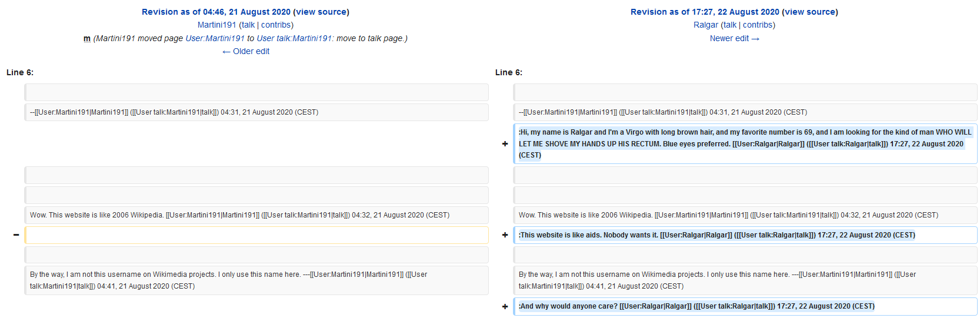The image size is (980, 318).
Task: Open Ralgar's contribs link
Action: (758, 25)
